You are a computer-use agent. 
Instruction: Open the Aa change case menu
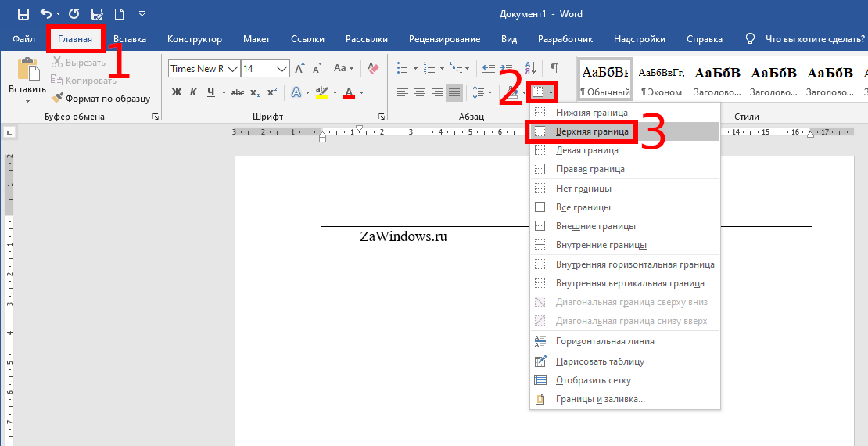click(343, 68)
